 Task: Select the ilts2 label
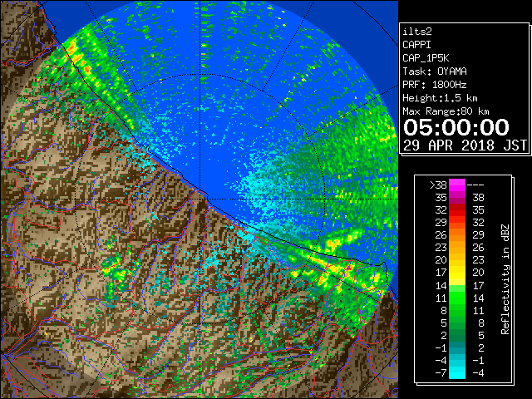pos(417,32)
